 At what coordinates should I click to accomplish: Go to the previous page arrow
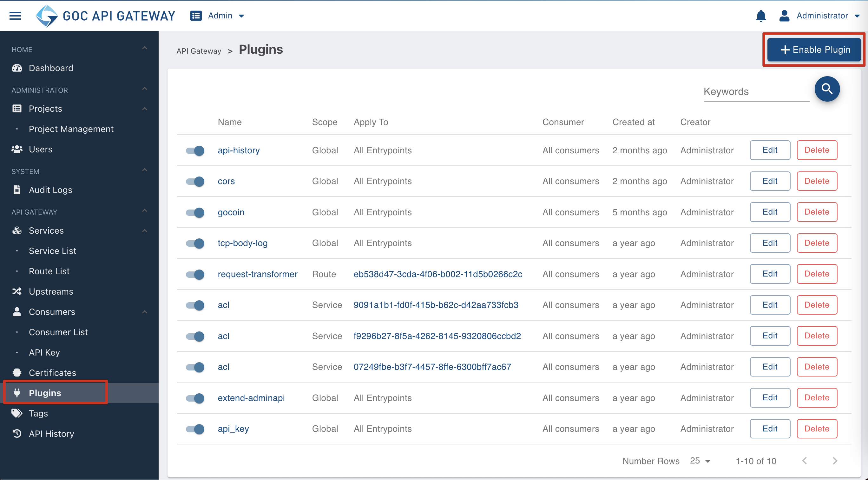(x=805, y=461)
